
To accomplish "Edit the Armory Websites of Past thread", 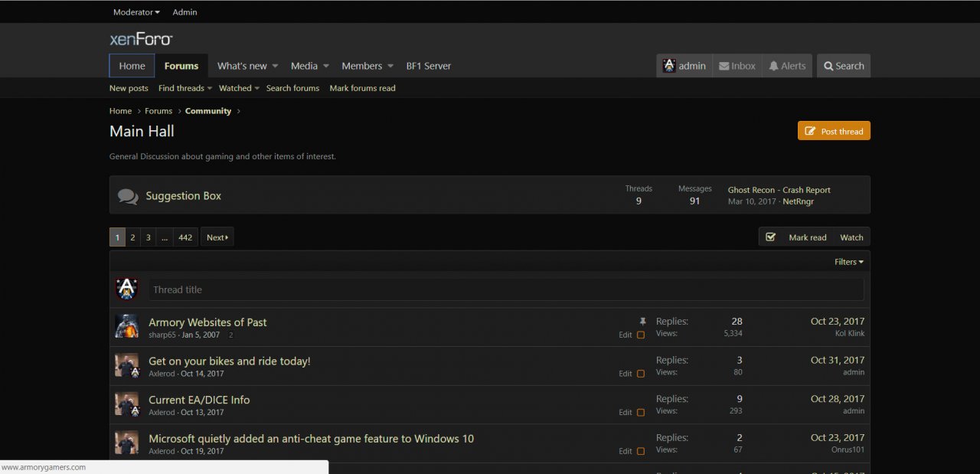I will 626,335.
